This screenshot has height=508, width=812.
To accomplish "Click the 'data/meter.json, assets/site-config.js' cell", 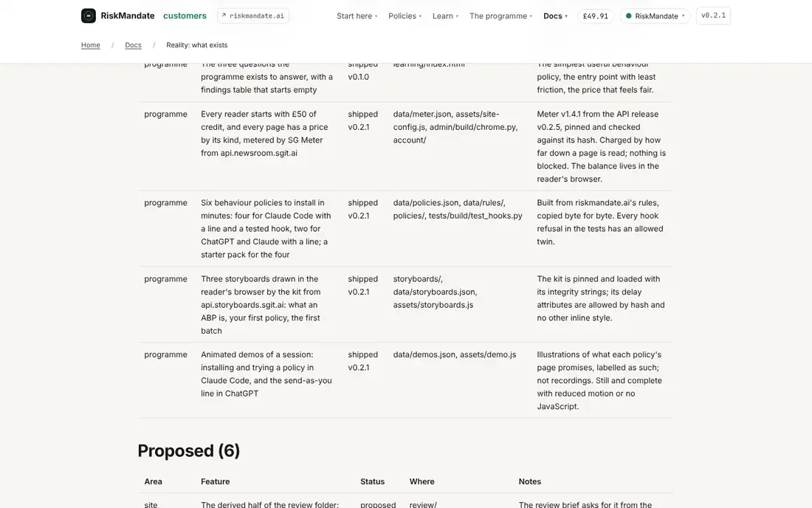I will click(455, 127).
